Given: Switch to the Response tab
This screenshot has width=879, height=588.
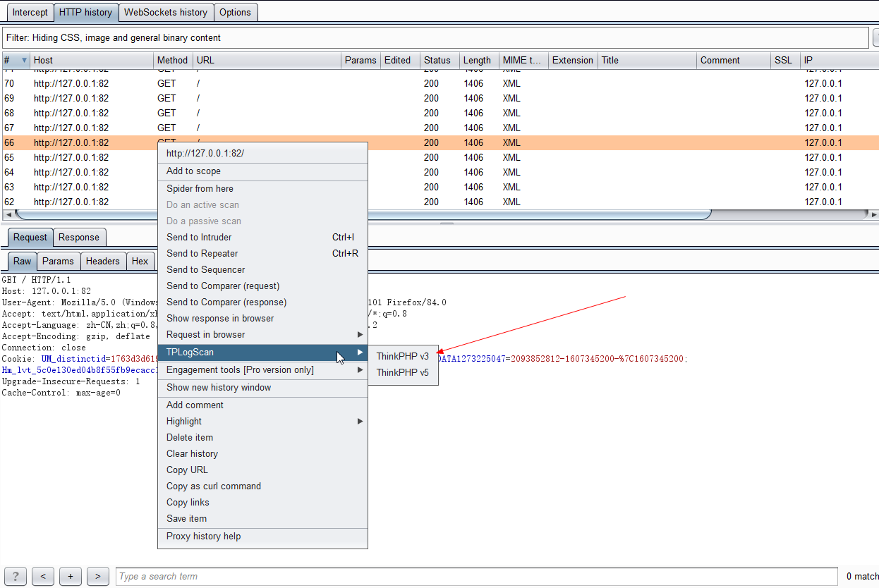Looking at the screenshot, I should click(80, 238).
